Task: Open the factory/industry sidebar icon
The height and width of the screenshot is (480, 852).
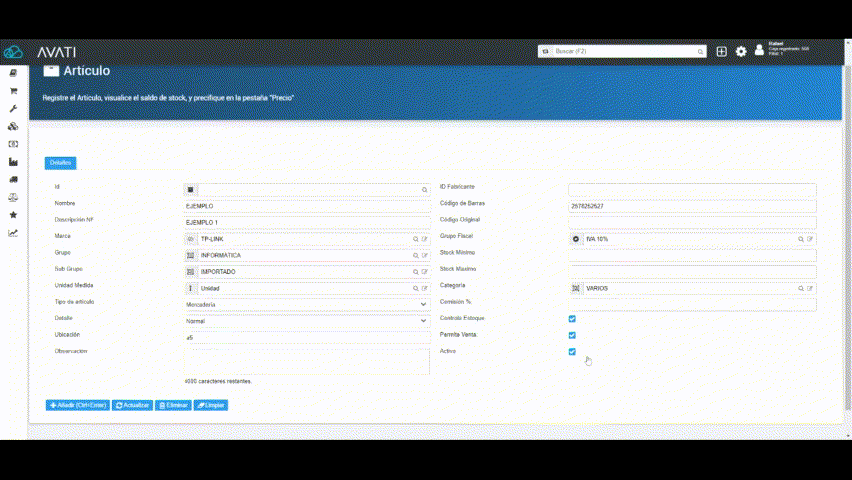Action: click(x=13, y=162)
